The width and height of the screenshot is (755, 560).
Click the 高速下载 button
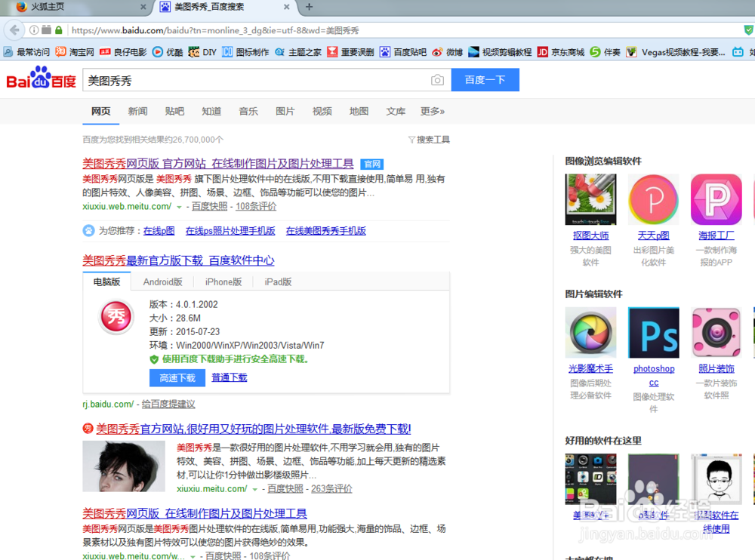point(177,378)
